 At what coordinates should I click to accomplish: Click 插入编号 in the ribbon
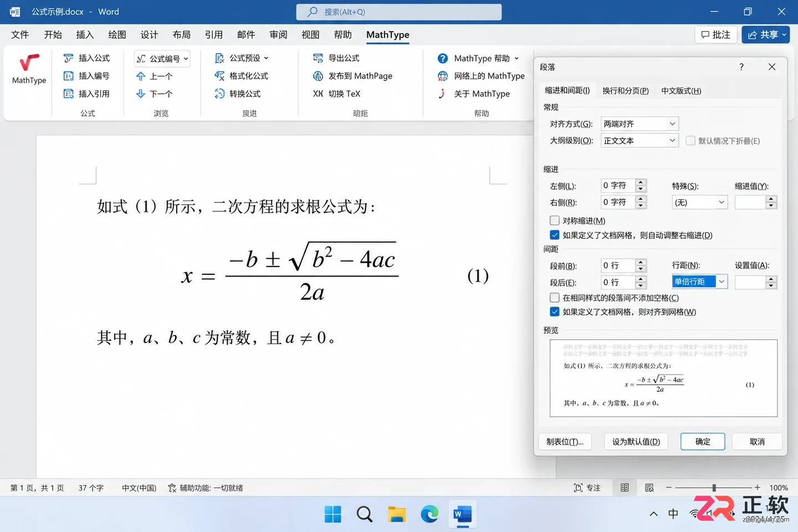(86, 76)
